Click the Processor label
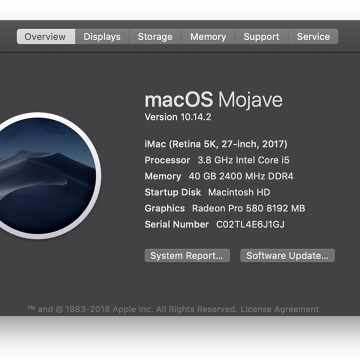 167,160
